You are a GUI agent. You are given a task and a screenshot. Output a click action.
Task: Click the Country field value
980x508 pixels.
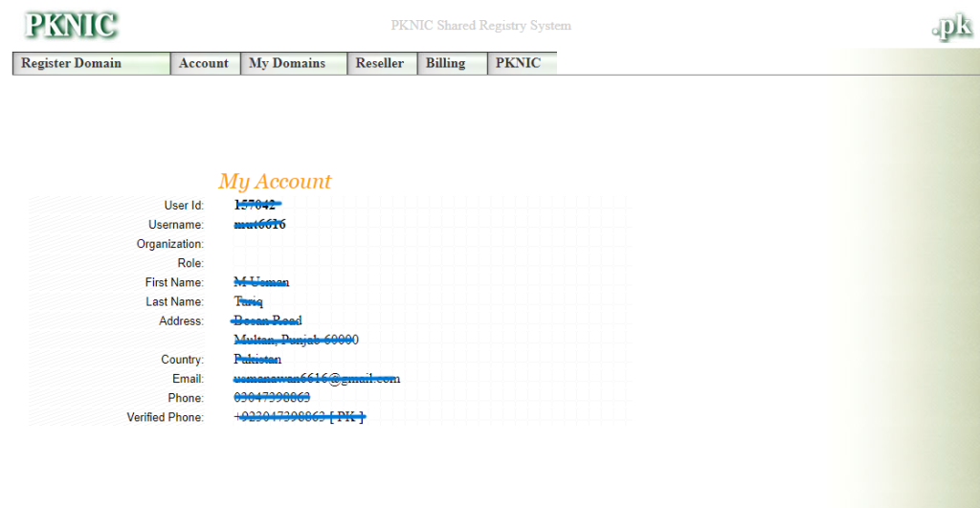point(257,360)
